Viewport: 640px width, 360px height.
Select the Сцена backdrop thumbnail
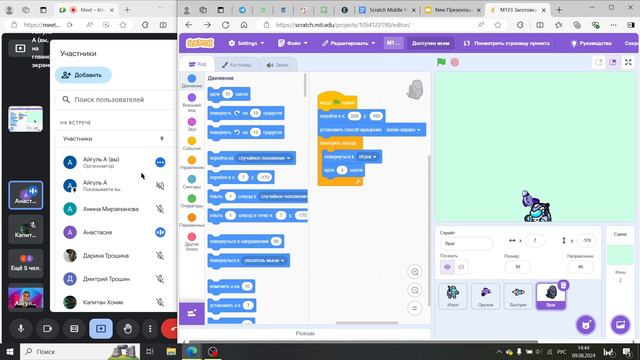620,254
